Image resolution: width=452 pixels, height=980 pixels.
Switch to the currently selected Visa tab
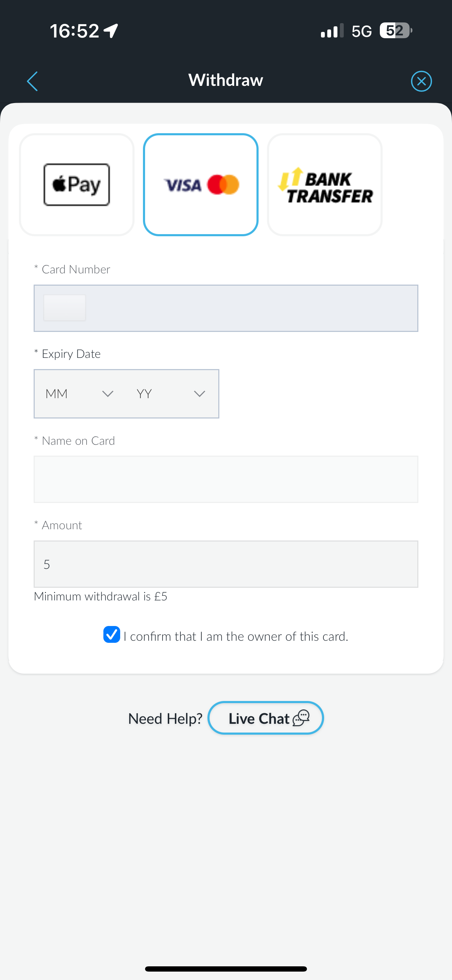[201, 184]
